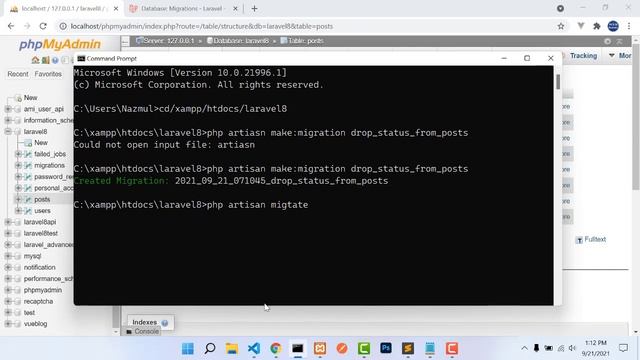Open phpMyAdmin home icon in sidebar

(x=36, y=60)
